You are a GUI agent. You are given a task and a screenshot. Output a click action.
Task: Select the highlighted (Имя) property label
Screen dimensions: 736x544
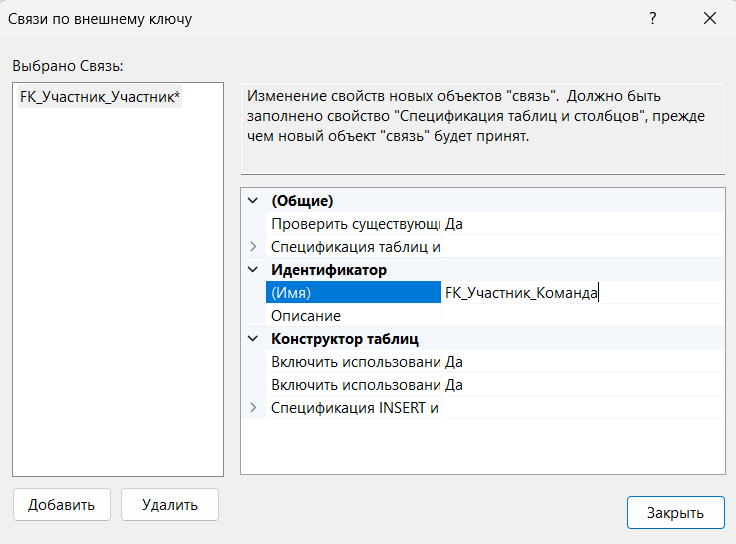pyautogui.click(x=353, y=293)
